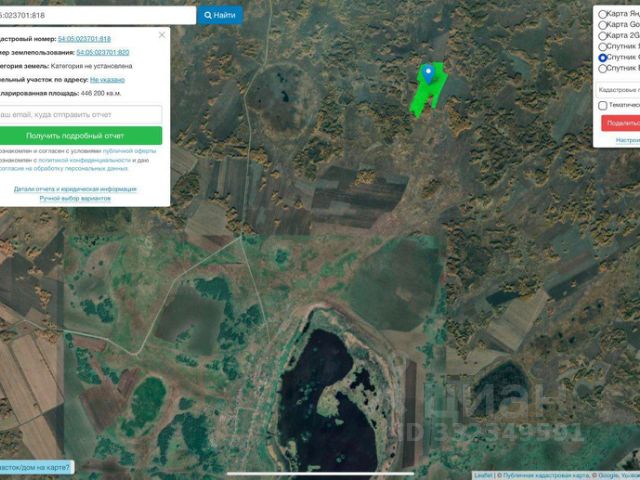This screenshot has width=640, height=480.
Task: Close the cadastral info panel with X
Action: pyautogui.click(x=162, y=35)
